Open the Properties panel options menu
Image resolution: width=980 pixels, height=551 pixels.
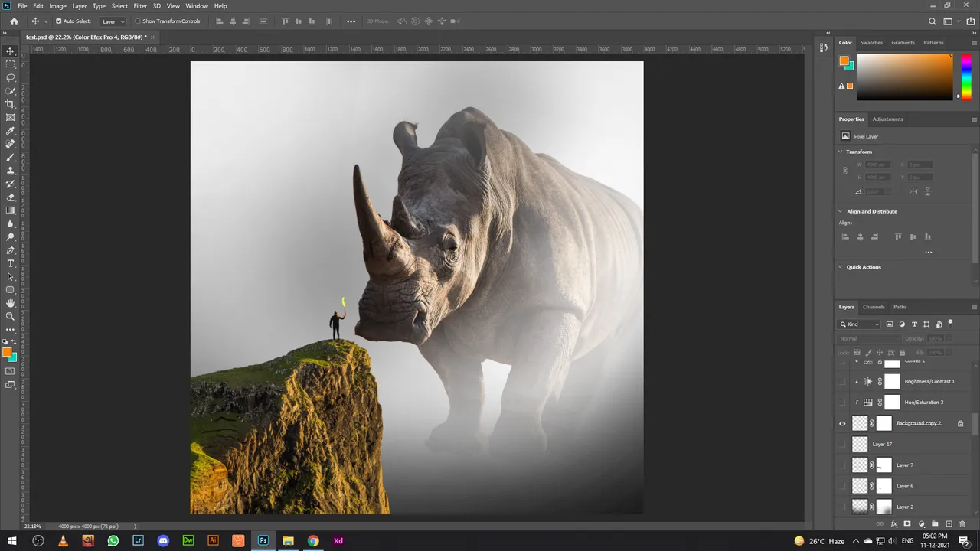coord(974,119)
